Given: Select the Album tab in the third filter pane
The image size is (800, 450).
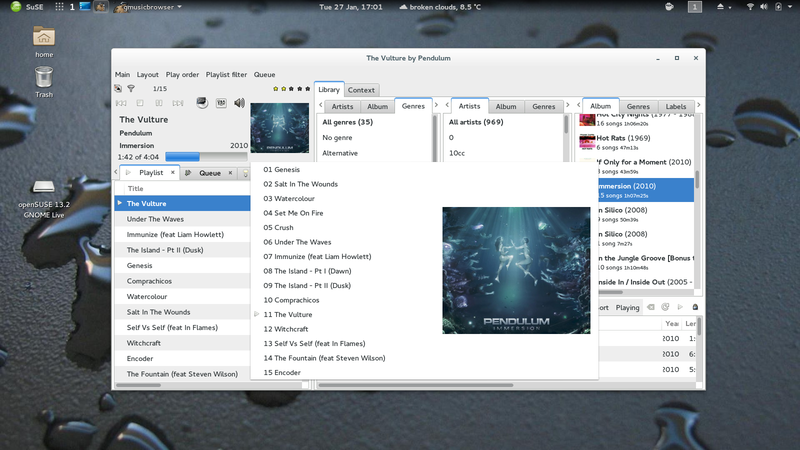Looking at the screenshot, I should point(601,106).
